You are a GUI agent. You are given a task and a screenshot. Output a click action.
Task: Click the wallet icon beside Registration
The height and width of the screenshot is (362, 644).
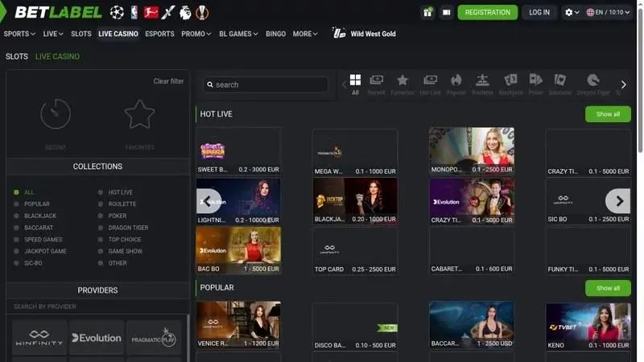click(x=447, y=12)
